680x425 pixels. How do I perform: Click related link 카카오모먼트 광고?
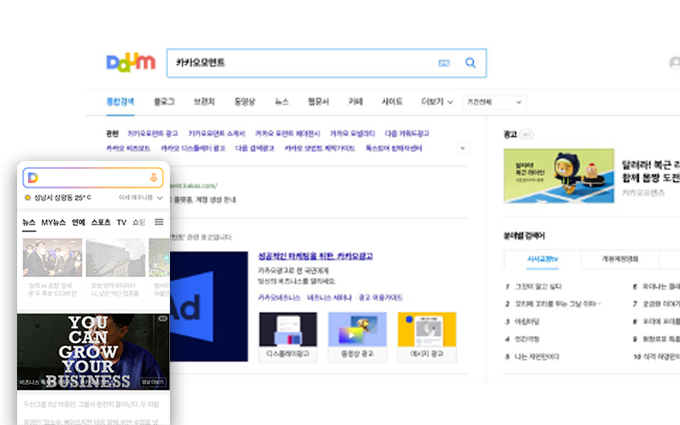tap(153, 134)
